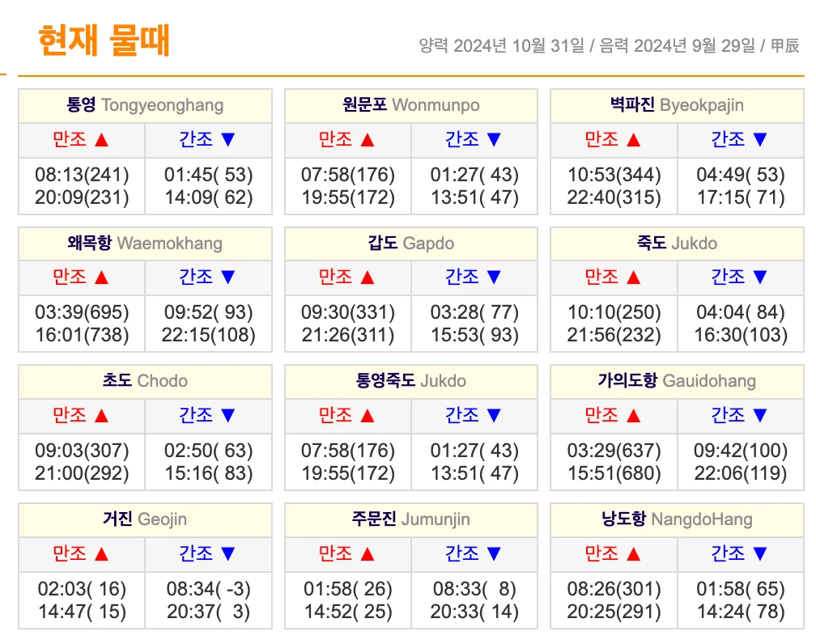Click the 간조 down arrow under 낭도항
The height and width of the screenshot is (644, 816).
(x=740, y=554)
